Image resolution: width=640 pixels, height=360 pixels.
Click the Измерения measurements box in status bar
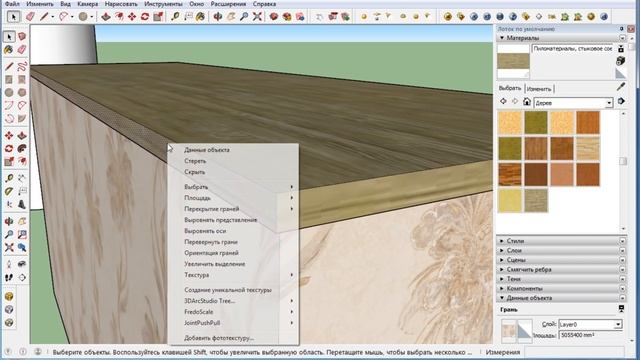click(573, 352)
